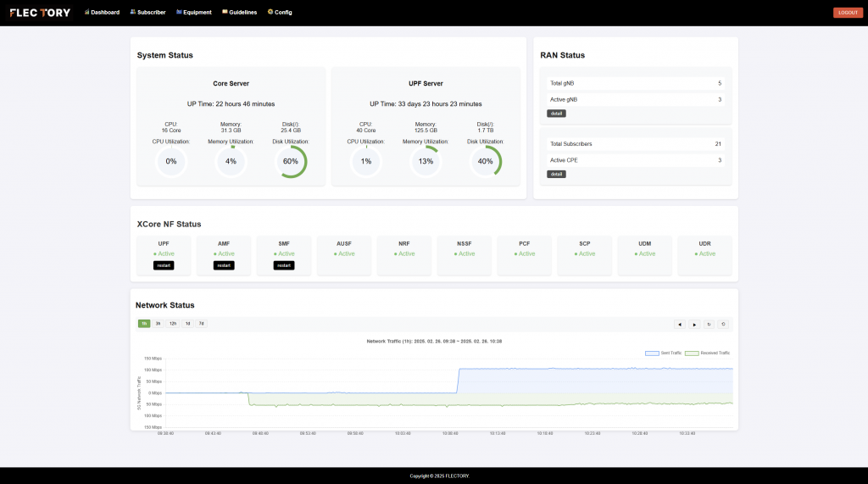Restart the UPF network function
The image size is (868, 484).
[x=164, y=265]
